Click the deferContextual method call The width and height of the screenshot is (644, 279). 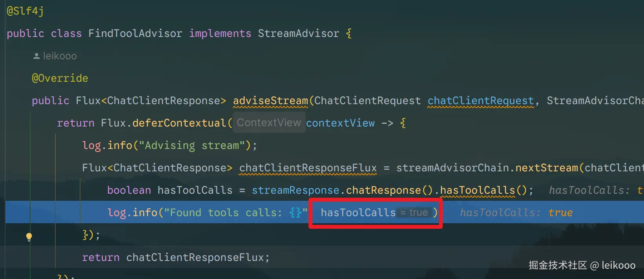179,123
